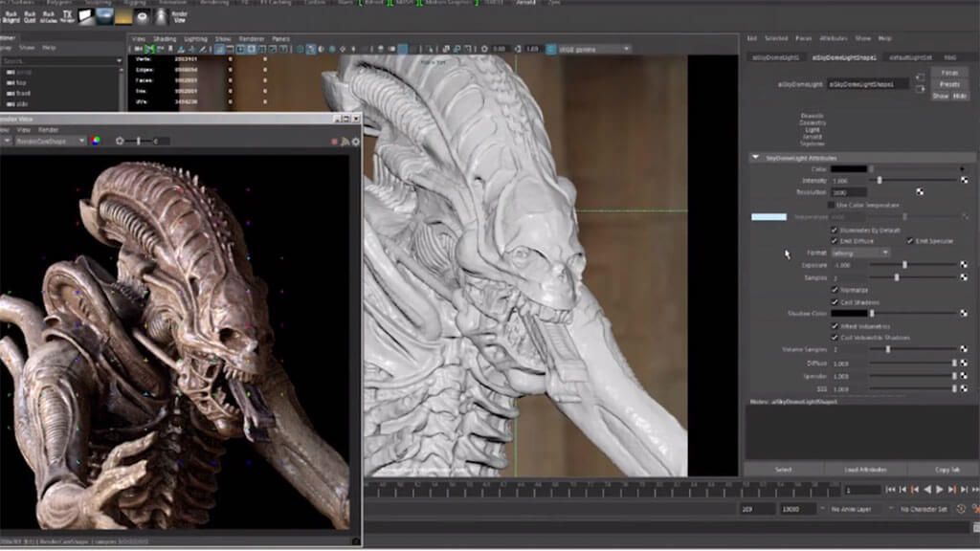Switch to defaultLightSet attribute tab
980x551 pixels.
[x=910, y=57]
